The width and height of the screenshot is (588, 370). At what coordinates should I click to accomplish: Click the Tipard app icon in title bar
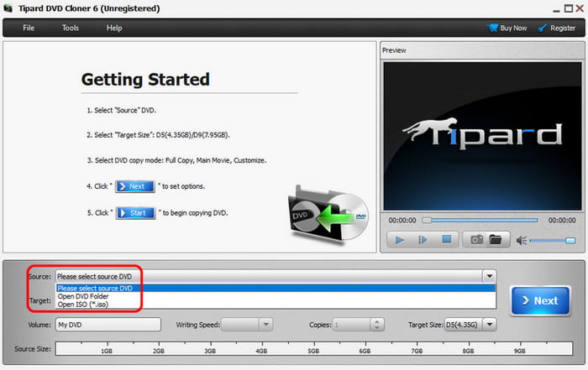(x=8, y=8)
